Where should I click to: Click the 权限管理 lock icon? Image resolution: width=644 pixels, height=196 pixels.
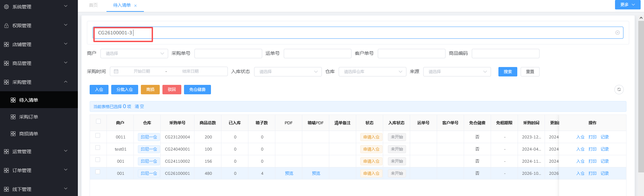[x=6, y=26]
